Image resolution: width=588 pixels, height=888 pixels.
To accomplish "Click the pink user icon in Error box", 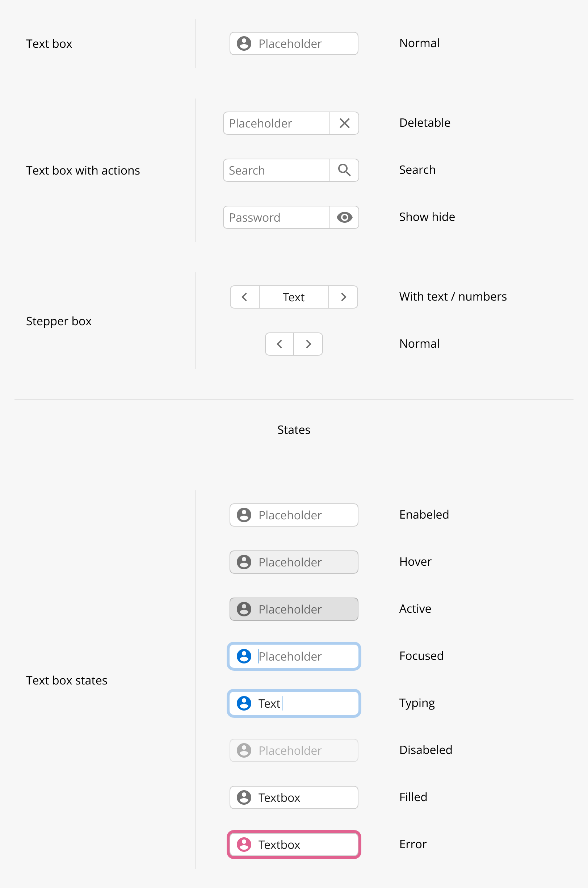I will point(244,845).
